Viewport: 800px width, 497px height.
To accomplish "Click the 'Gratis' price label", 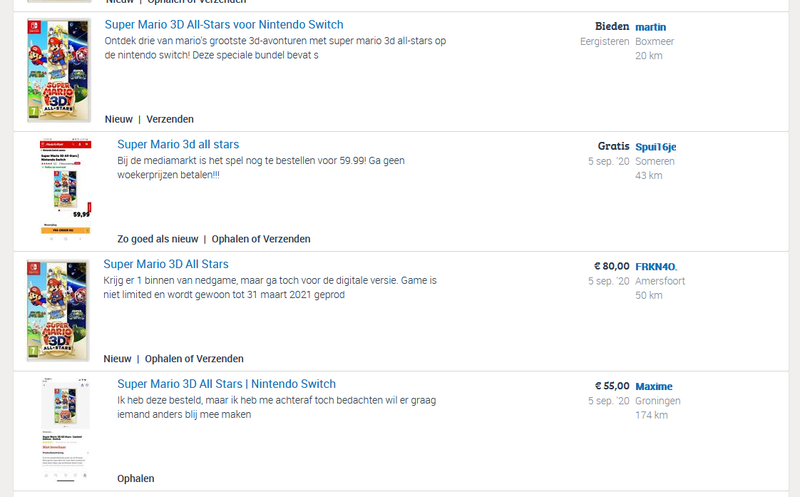I will pyautogui.click(x=613, y=147).
